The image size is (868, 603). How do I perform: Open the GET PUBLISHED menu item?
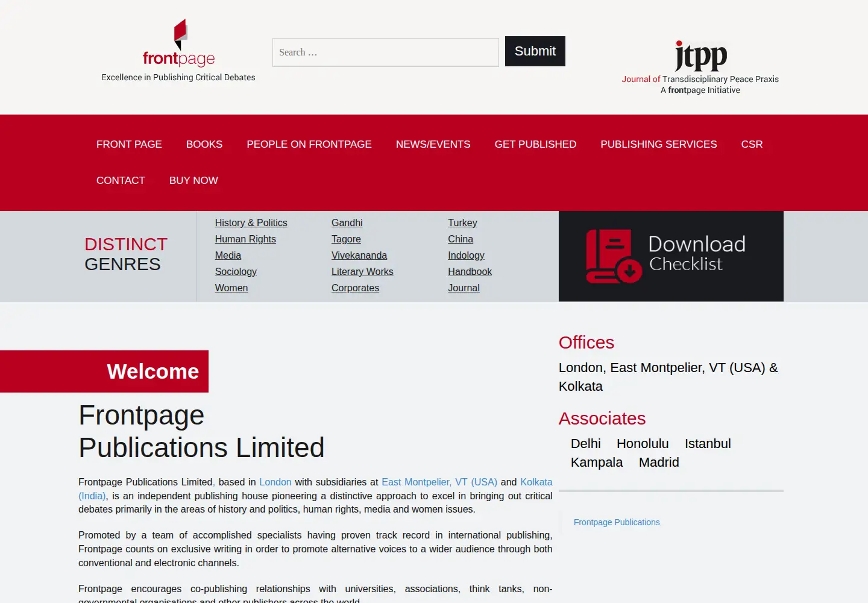click(535, 145)
